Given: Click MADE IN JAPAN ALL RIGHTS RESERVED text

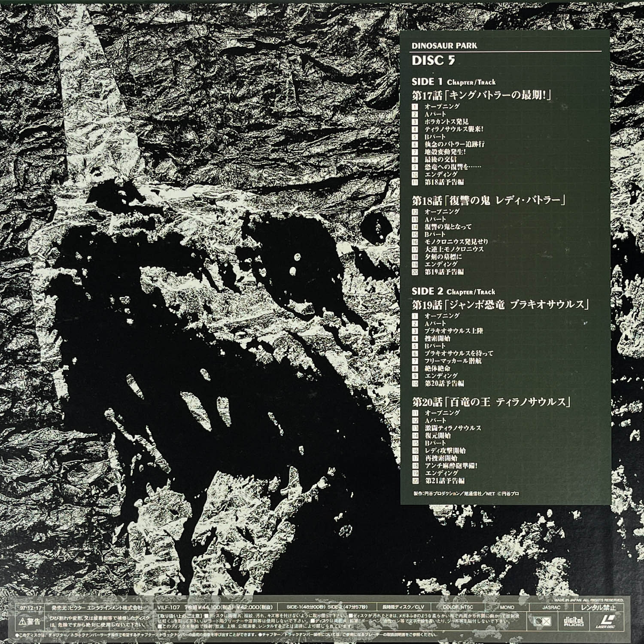Looking at the screenshot, I should click(589, 600).
